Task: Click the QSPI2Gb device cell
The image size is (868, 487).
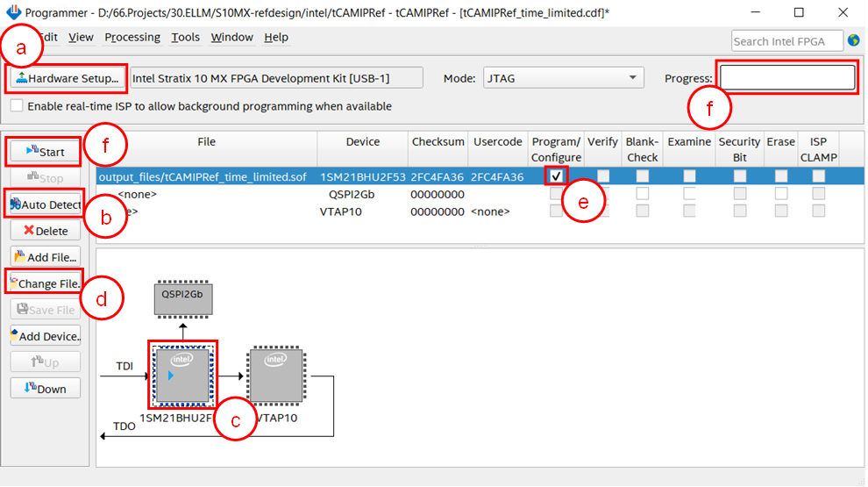Action: (x=352, y=195)
